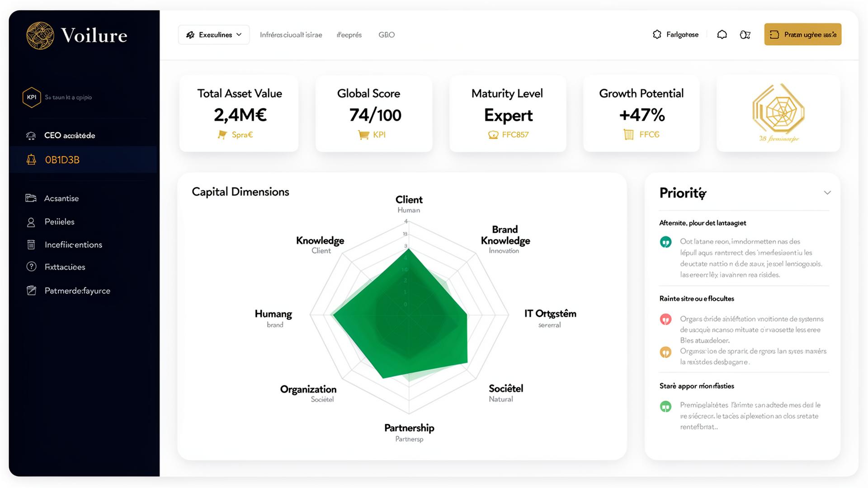Open the GBO navigation tab
The image size is (868, 488).
coord(386,34)
